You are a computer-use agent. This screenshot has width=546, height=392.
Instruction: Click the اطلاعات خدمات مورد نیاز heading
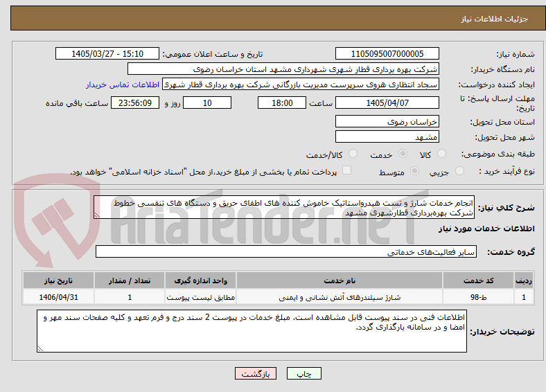click(x=486, y=229)
